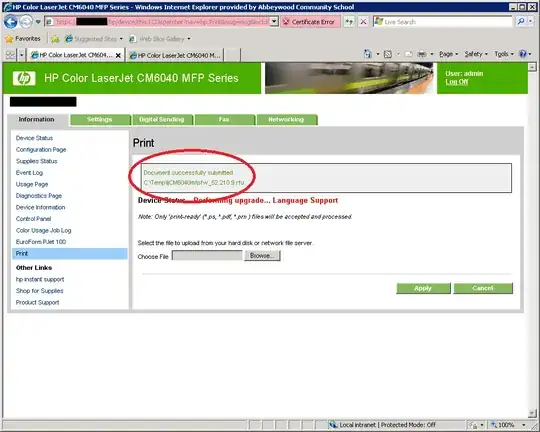Open the Page menu

coord(448,54)
